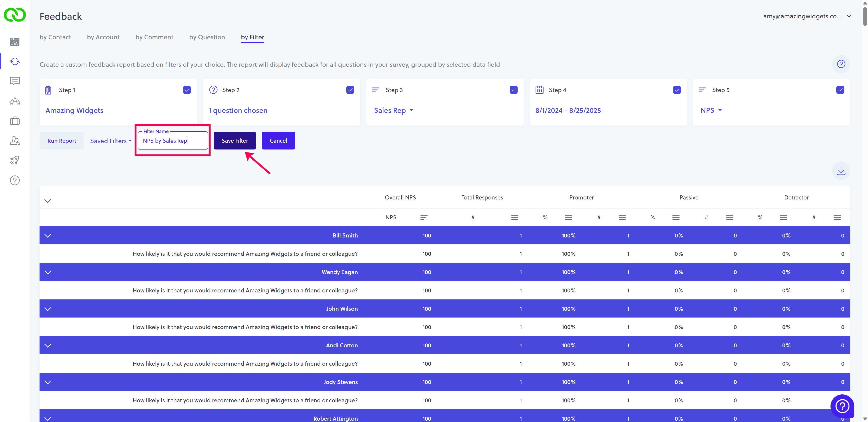Open the contacts people icon in sidebar
The image size is (868, 422).
pyautogui.click(x=15, y=140)
